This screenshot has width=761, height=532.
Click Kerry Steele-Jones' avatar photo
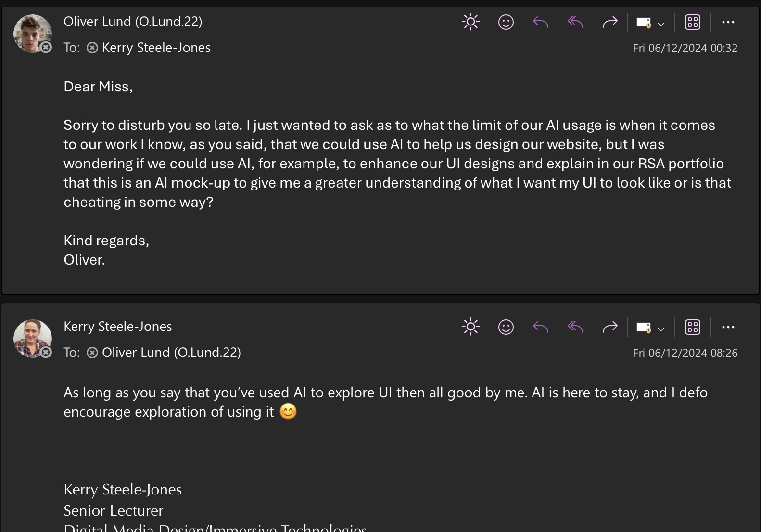[32, 339]
